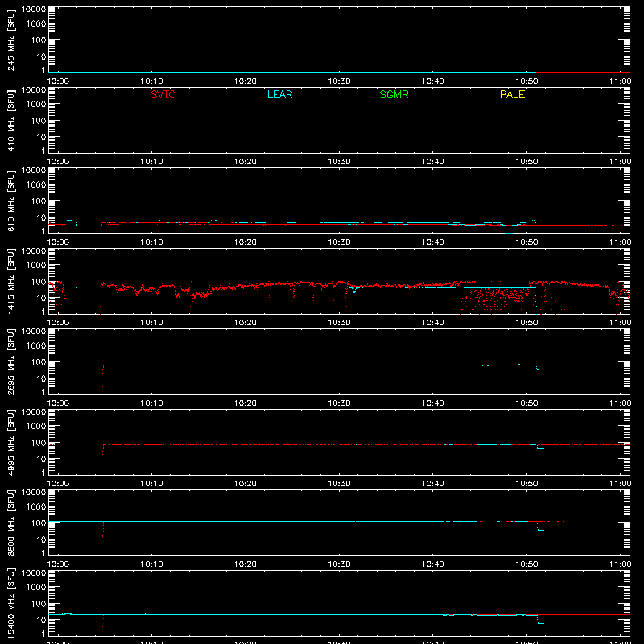Image resolution: width=644 pixels, height=644 pixels.
Task: Click the yellow PALE legend label
Action: pyautogui.click(x=512, y=94)
